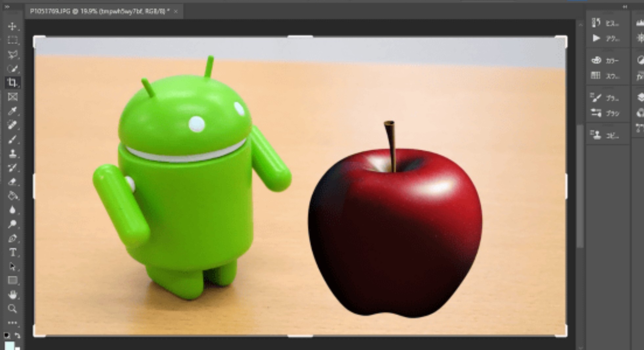Select the Eyedropper tool

tap(12, 111)
